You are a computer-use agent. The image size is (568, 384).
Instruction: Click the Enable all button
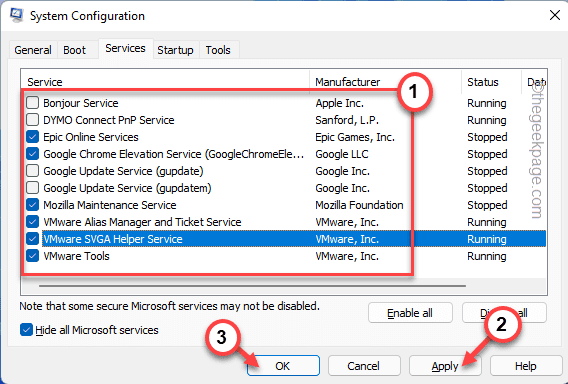[410, 313]
